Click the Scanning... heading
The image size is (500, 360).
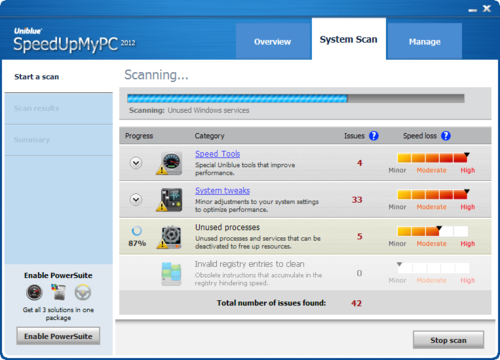coord(156,75)
